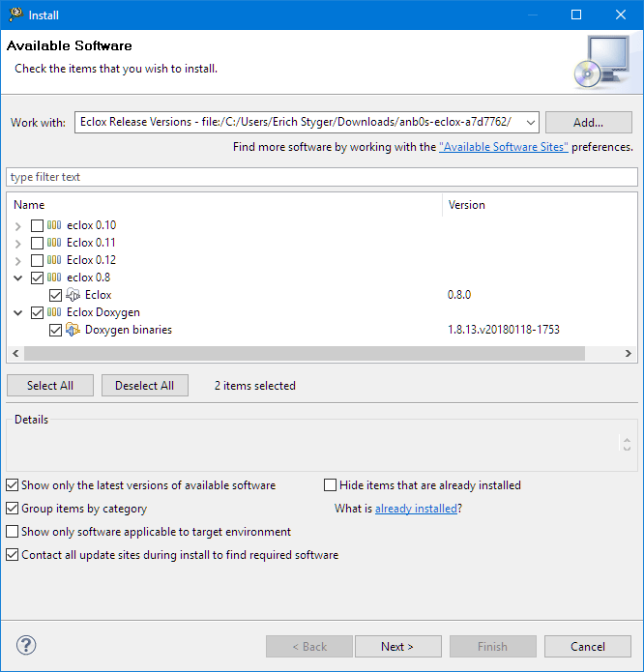The height and width of the screenshot is (672, 644).
Task: Select the Doxygen binaries row text
Action: [128, 330]
